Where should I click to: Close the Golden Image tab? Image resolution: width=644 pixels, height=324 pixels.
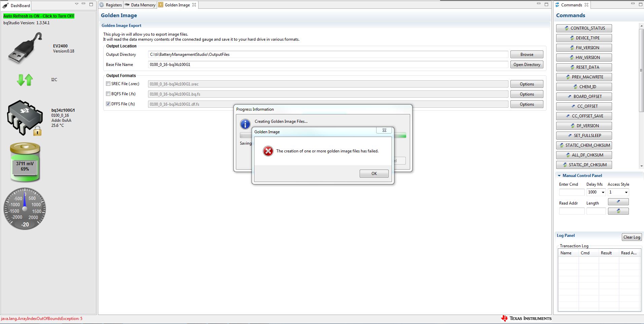194,5
